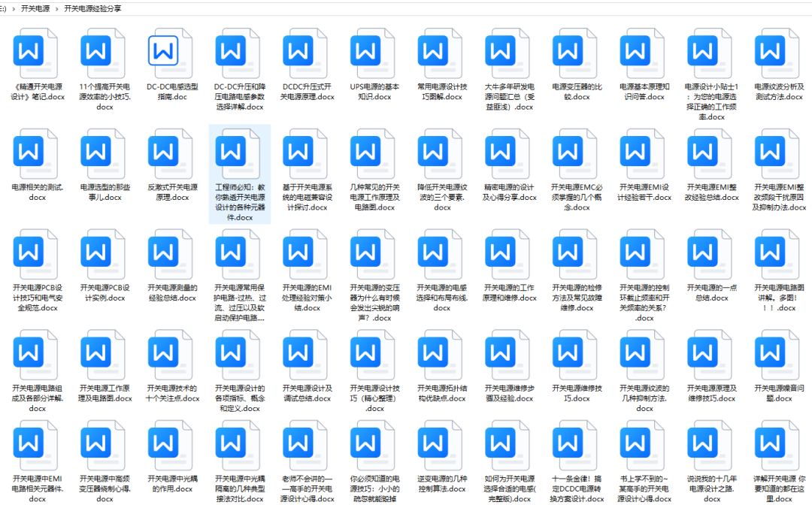
Task: Select highlighted 工程师必知 docx file icon
Action: point(238,154)
